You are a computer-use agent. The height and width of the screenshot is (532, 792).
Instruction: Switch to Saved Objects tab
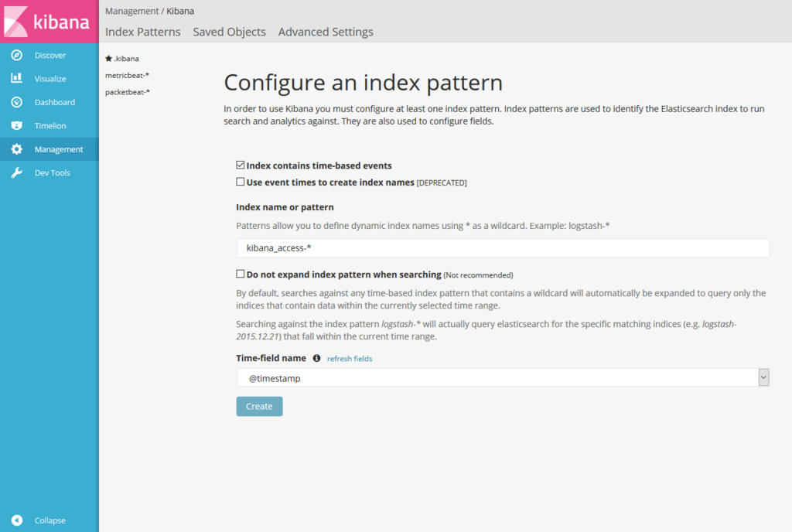point(229,32)
